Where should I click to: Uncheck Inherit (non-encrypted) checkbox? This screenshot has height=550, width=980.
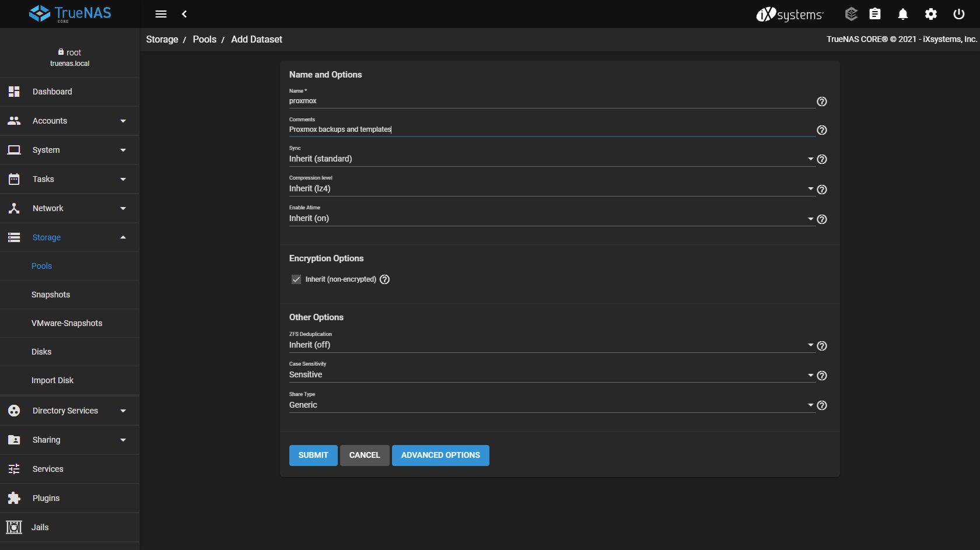296,279
